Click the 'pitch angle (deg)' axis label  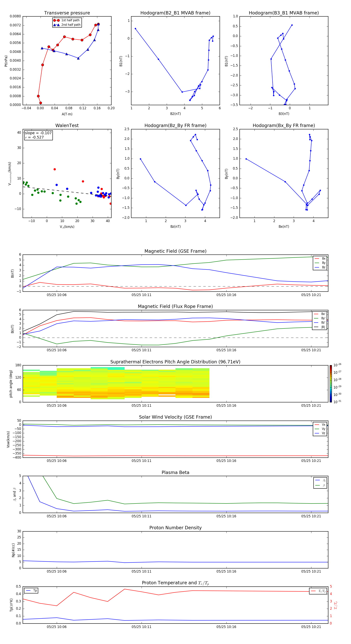coord(11,384)
